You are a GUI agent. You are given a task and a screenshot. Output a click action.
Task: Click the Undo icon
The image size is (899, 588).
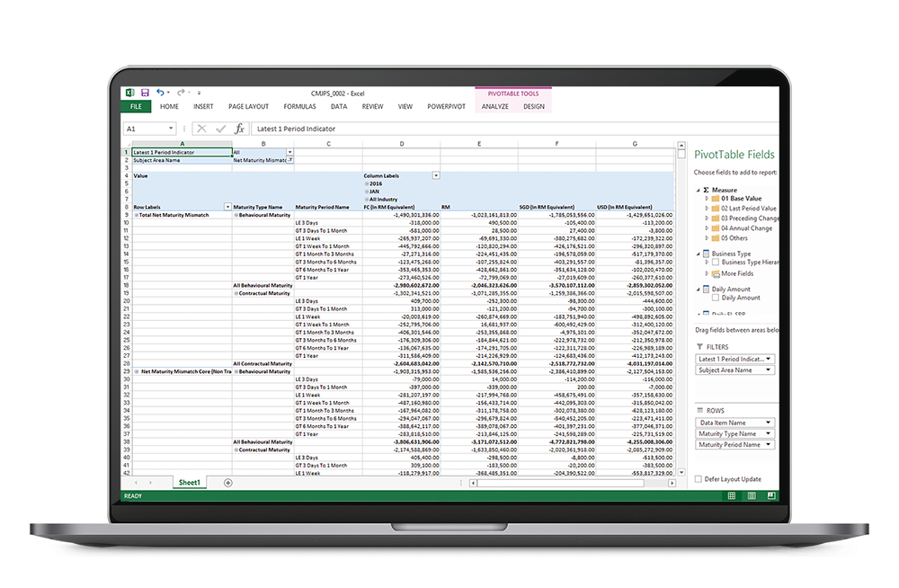[x=162, y=91]
